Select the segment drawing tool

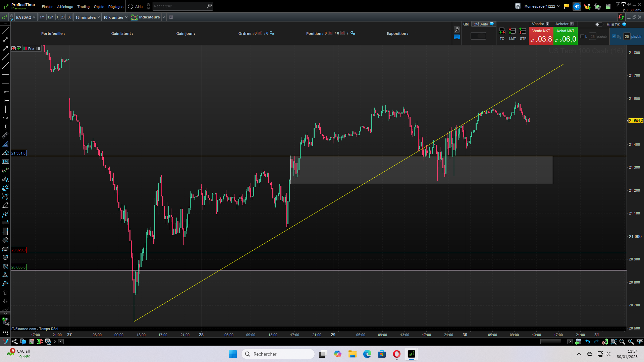pyautogui.click(x=5, y=40)
